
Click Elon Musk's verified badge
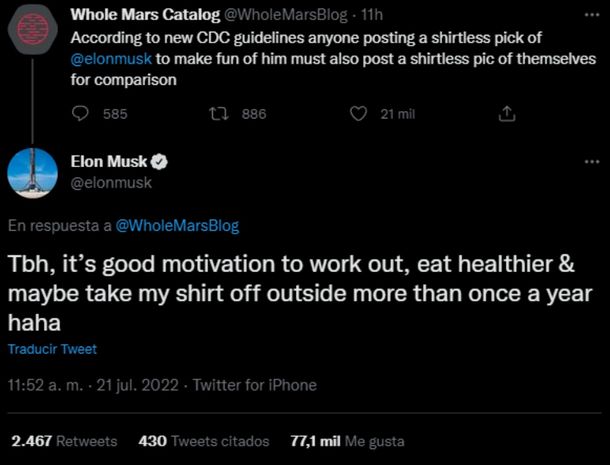point(159,162)
